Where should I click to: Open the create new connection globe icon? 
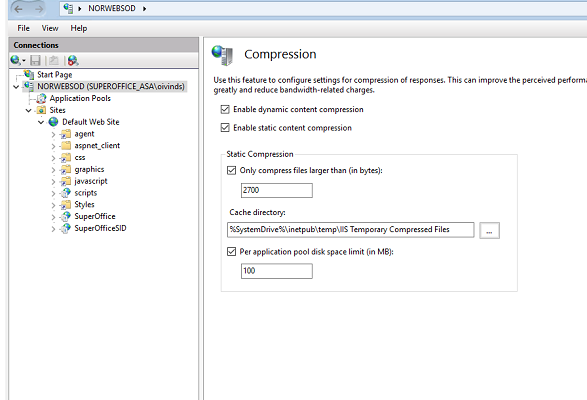coord(15,60)
